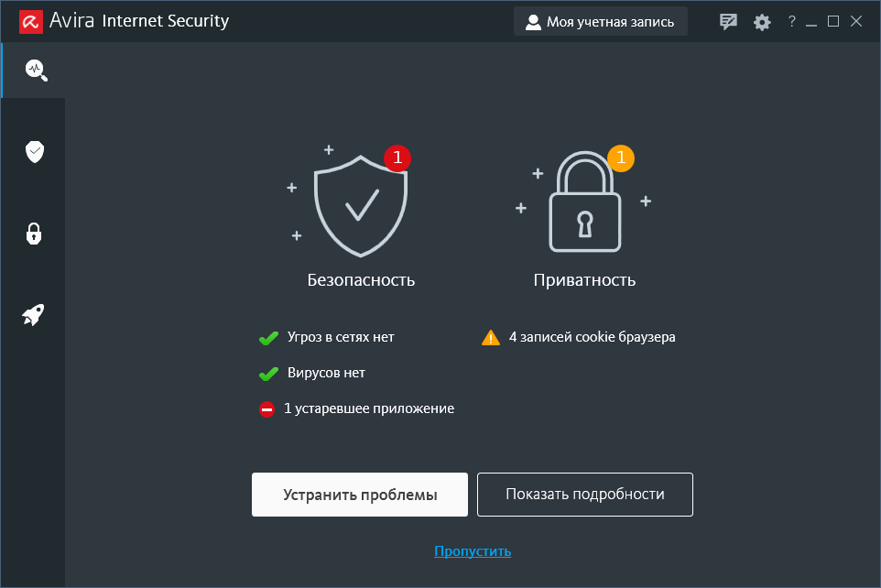
Task: Click the Avira red logo icon
Action: point(32,21)
